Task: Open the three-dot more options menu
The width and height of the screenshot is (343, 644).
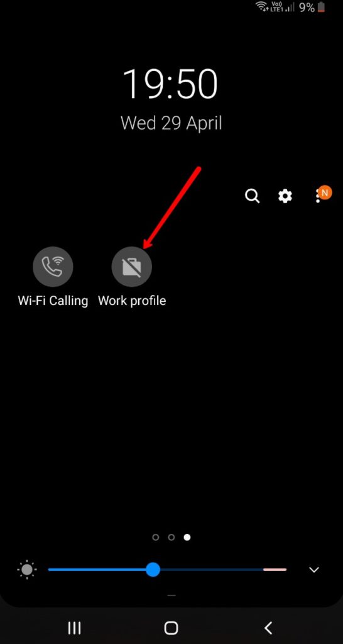Action: pyautogui.click(x=318, y=196)
